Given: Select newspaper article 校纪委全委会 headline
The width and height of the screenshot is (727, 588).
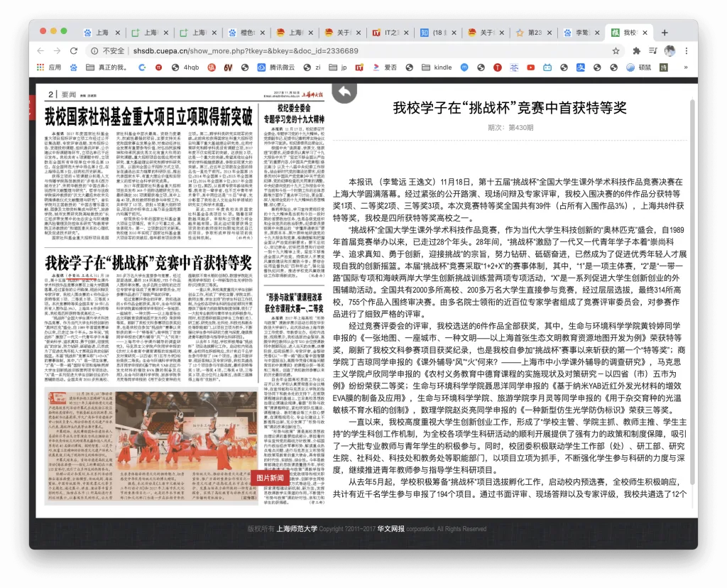Looking at the screenshot, I should point(294,113).
